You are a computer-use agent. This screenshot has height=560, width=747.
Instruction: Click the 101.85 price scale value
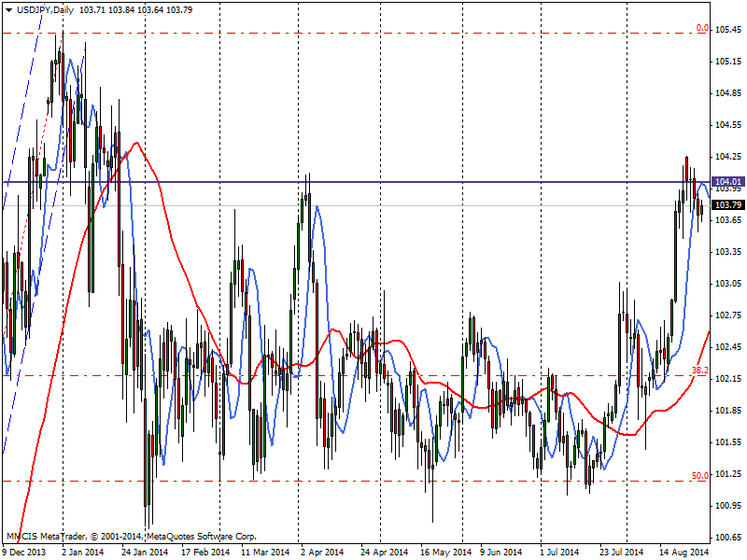pyautogui.click(x=728, y=410)
